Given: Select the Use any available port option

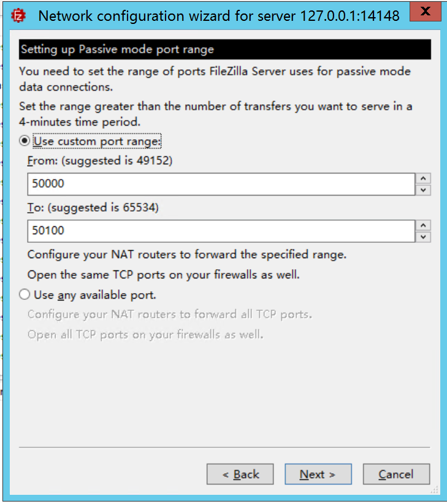Looking at the screenshot, I should click(25, 294).
